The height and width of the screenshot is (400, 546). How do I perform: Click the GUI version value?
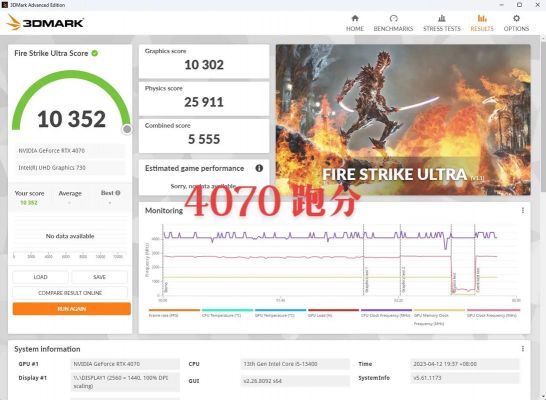[x=295, y=381]
